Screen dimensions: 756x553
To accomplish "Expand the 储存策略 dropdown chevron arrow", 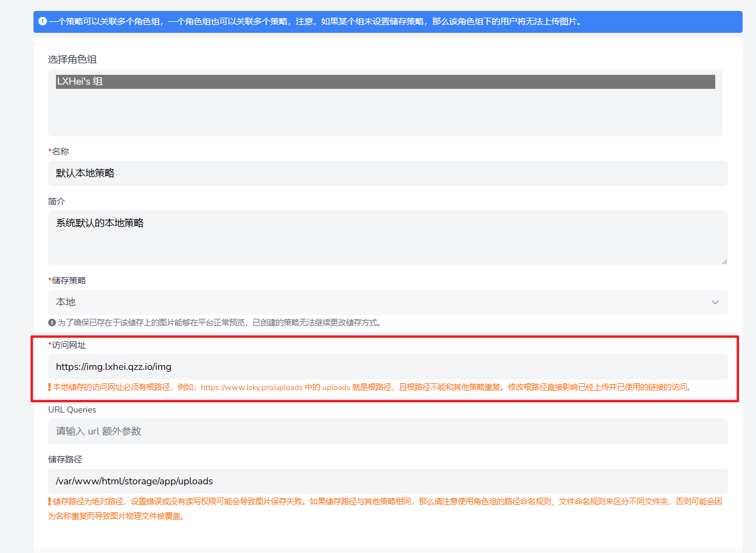I will point(715,302).
